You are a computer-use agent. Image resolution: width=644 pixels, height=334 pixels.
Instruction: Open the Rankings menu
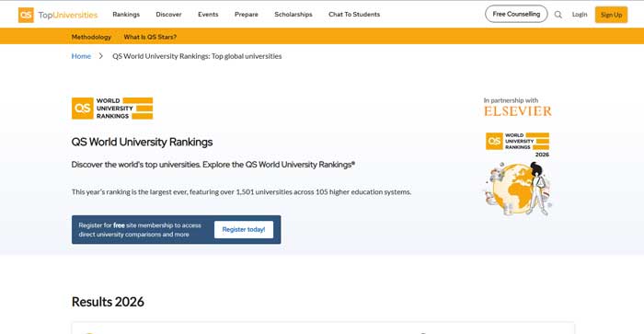click(126, 15)
